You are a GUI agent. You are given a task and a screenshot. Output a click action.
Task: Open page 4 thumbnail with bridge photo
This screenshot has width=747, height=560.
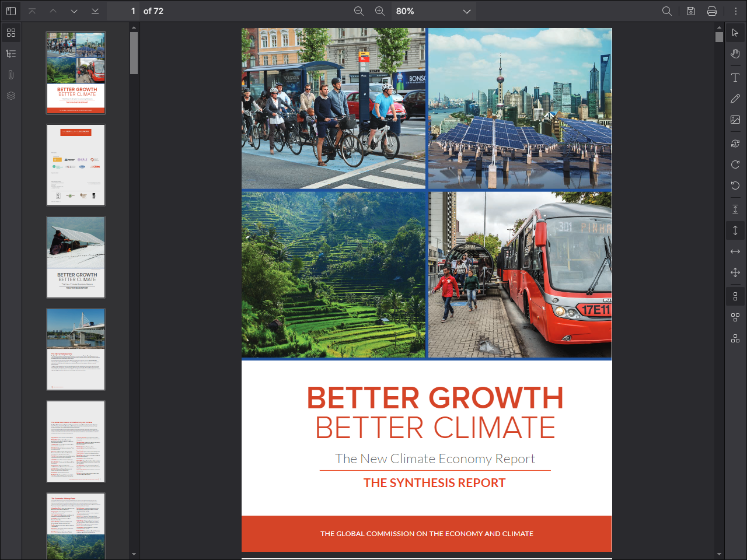[x=76, y=349]
